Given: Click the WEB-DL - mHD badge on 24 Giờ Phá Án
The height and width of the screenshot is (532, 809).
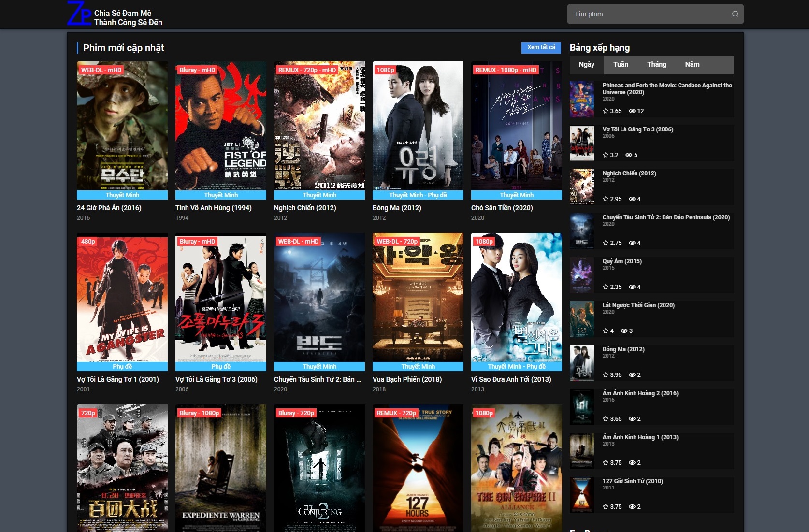Looking at the screenshot, I should (101, 70).
